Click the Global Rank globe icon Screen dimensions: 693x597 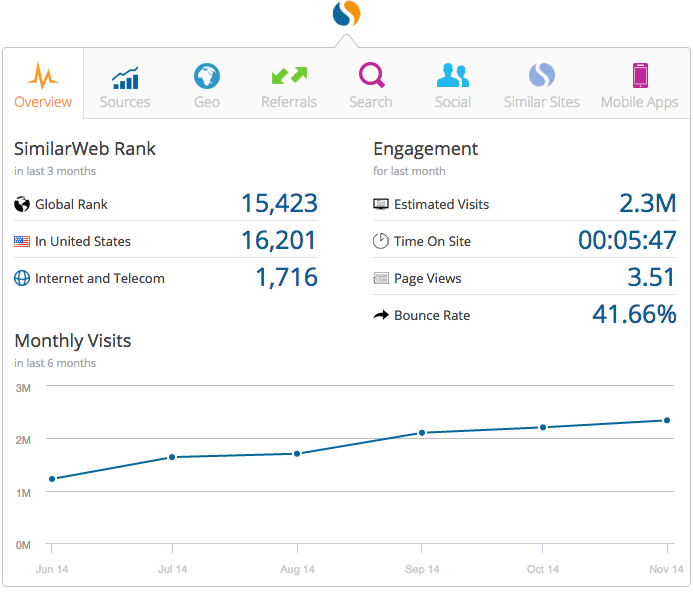pyautogui.click(x=22, y=204)
